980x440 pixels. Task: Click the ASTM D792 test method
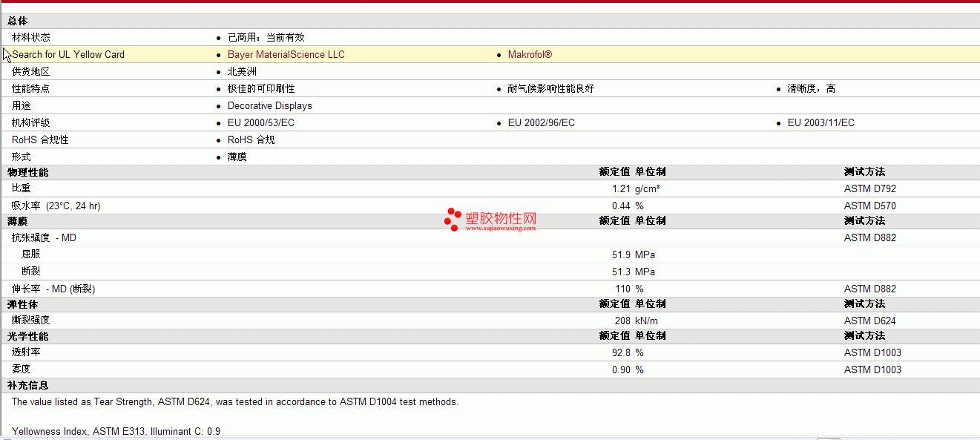point(870,189)
